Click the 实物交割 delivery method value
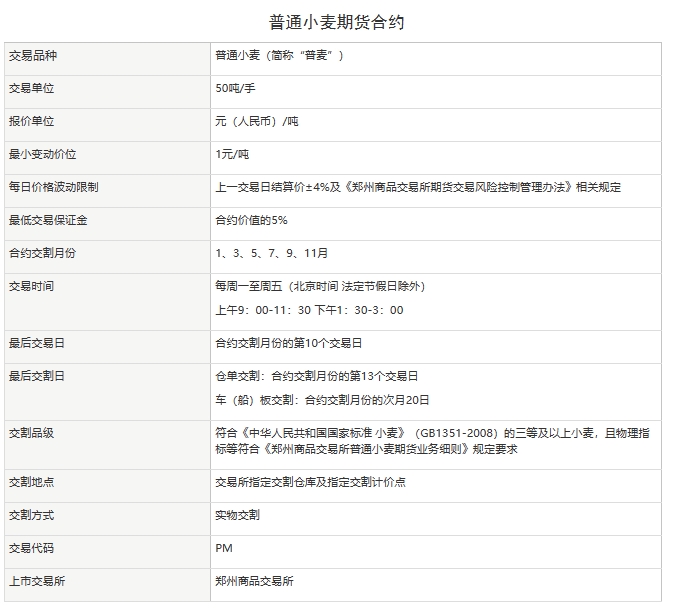This screenshot has width=674, height=609. (x=237, y=515)
